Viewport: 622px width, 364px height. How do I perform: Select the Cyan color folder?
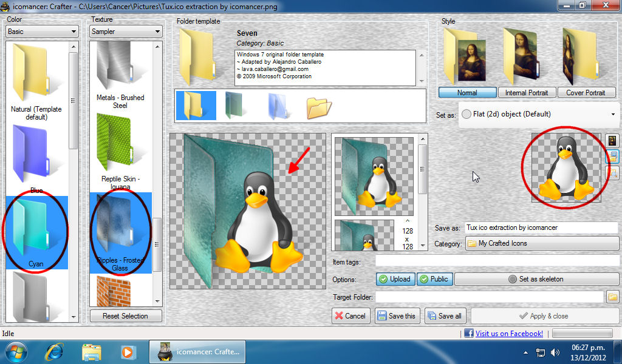click(x=36, y=232)
